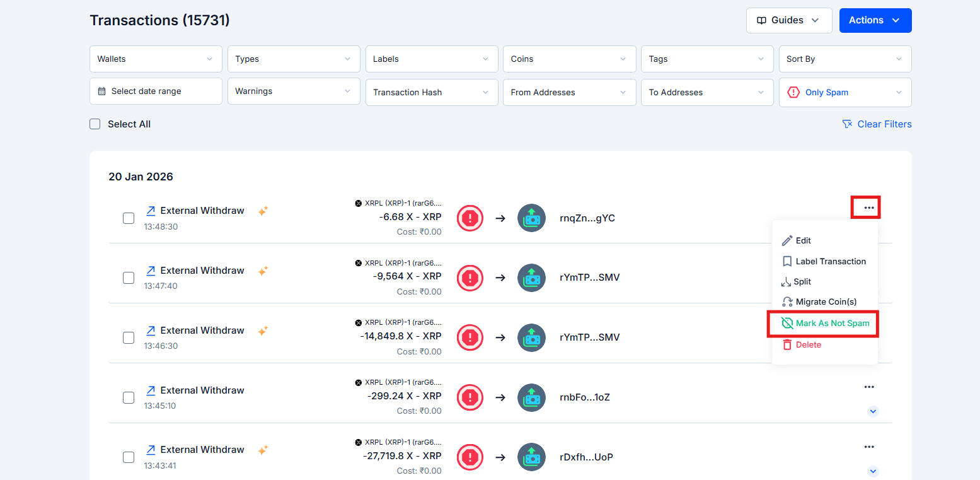Click spam warning icon on -6.68 XRP row
Image resolution: width=980 pixels, height=480 pixels.
(470, 218)
